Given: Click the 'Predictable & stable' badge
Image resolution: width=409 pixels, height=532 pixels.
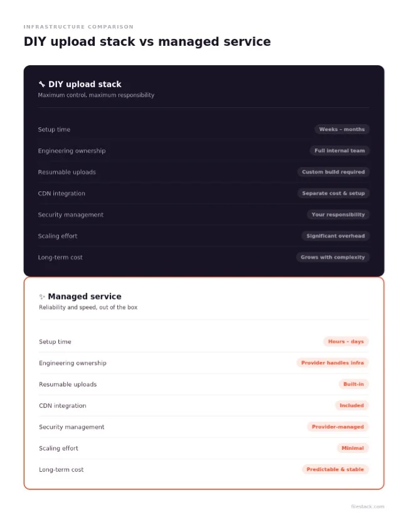Looking at the screenshot, I should [x=335, y=470].
